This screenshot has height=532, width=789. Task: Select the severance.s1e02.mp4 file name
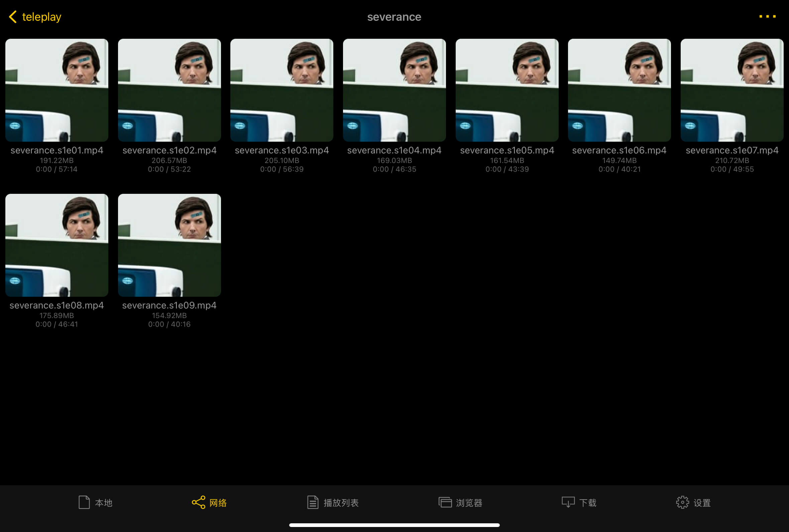170,150
